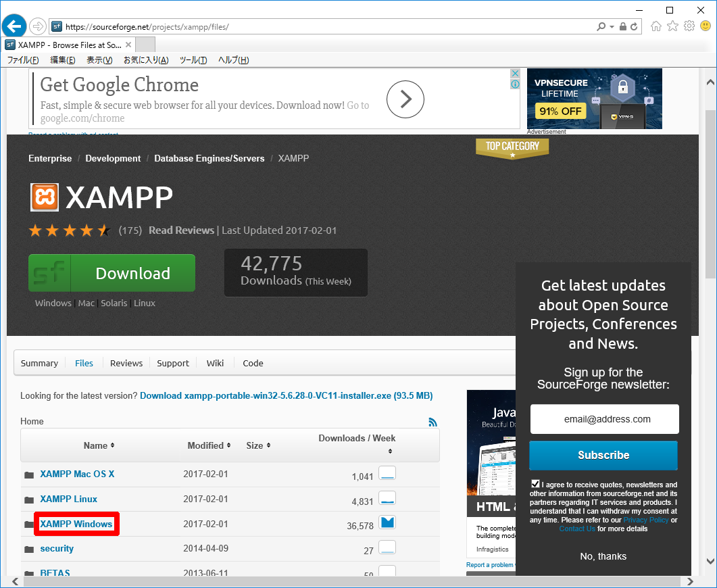Open the home icon in browser toolbar
Image resolution: width=717 pixels, height=588 pixels.
point(656,26)
